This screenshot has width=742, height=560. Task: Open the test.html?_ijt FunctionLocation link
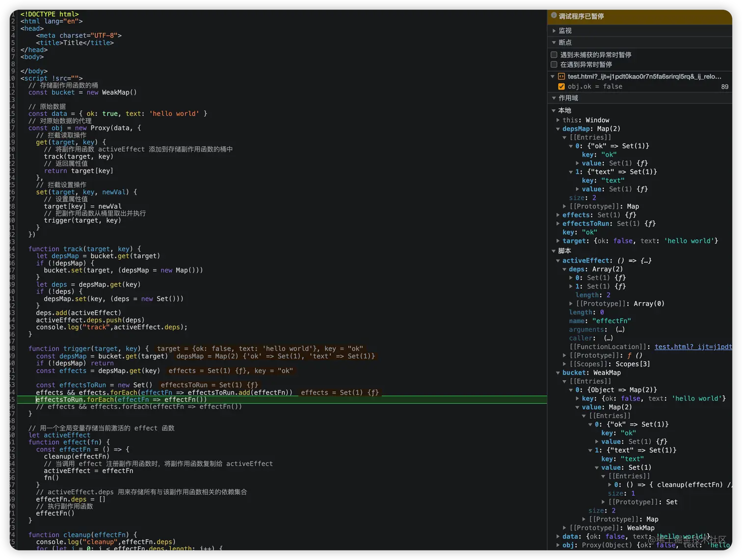pos(693,347)
